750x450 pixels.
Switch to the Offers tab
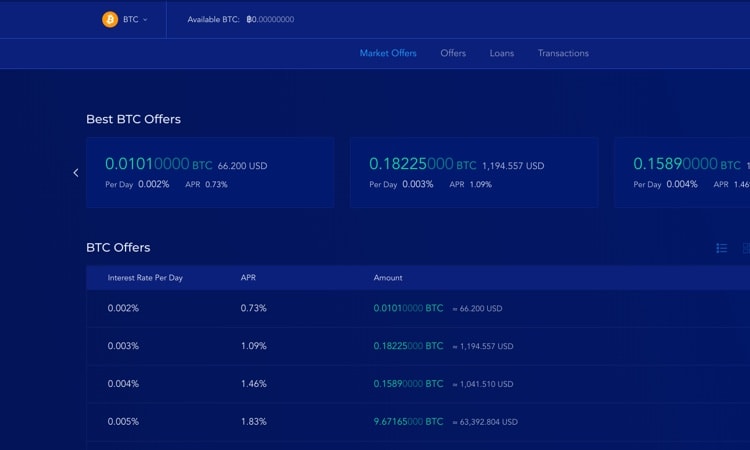click(453, 53)
